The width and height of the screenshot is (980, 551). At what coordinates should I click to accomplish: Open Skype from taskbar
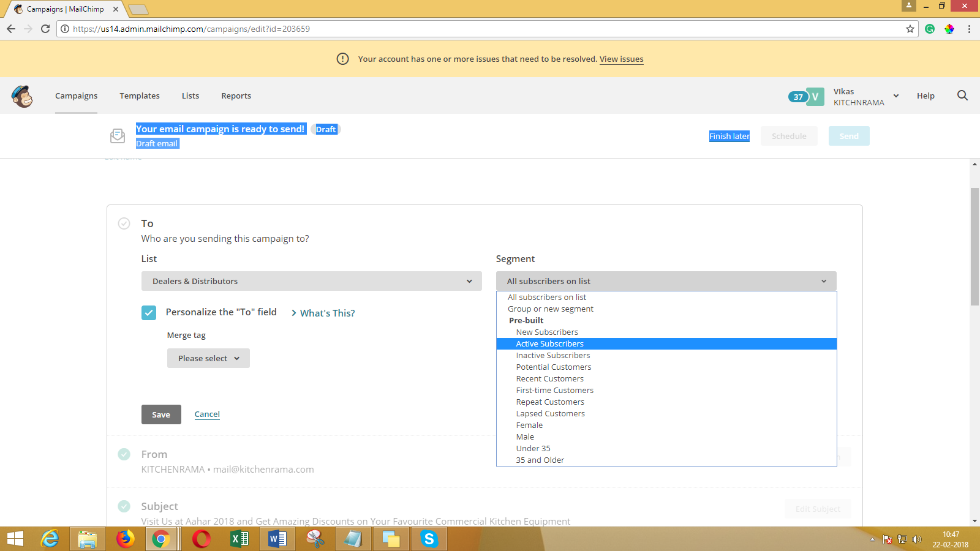coord(429,539)
